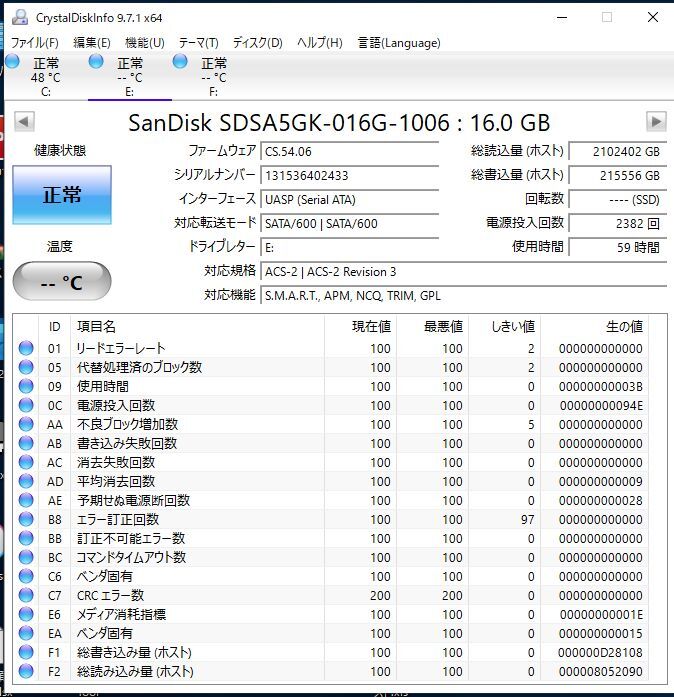Select the CRC エラー数 row
This screenshot has width=674, height=697.
pos(330,595)
